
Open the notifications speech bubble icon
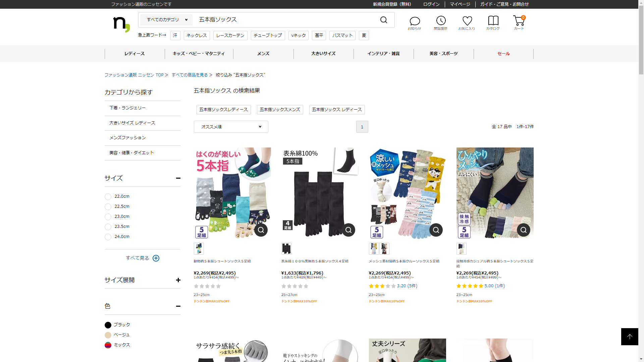click(x=415, y=21)
